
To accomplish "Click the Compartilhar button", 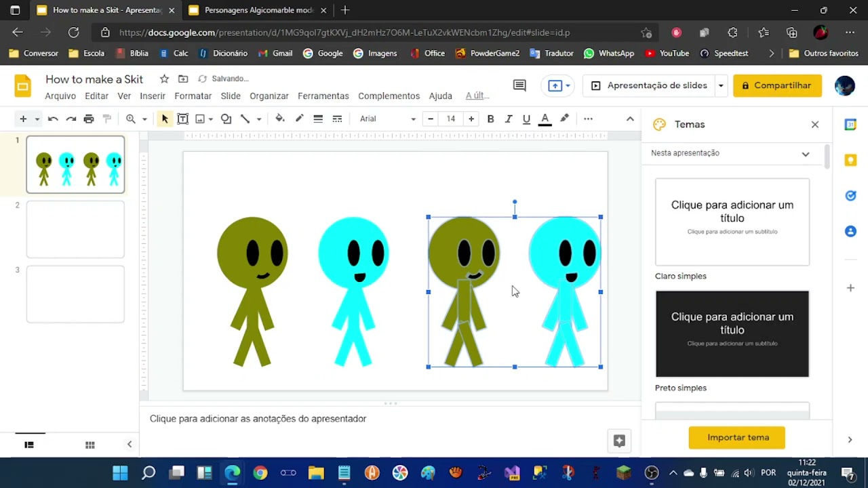I will click(x=777, y=86).
